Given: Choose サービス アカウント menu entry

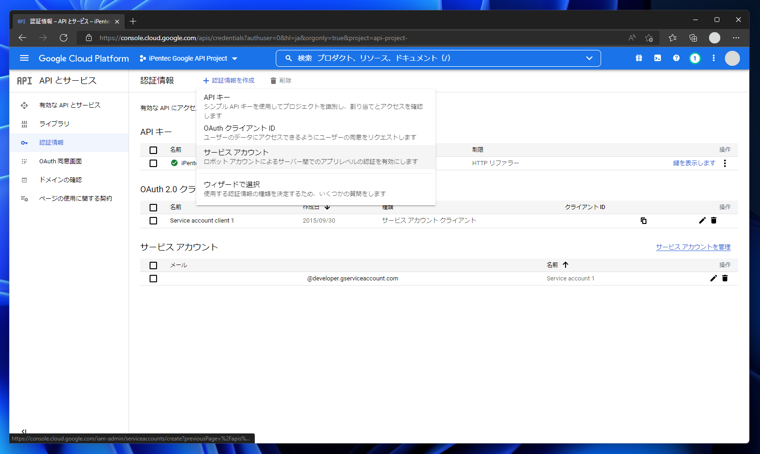Looking at the screenshot, I should tap(316, 157).
